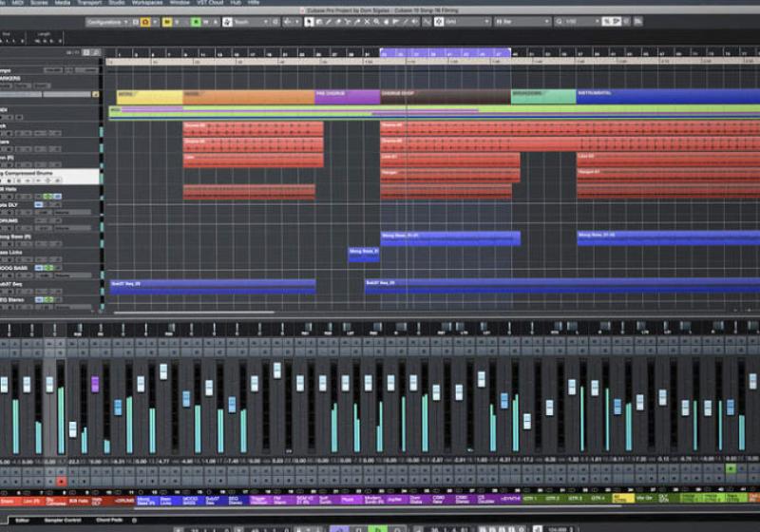
Task: Open the Configurations dropdown
Action: click(107, 21)
